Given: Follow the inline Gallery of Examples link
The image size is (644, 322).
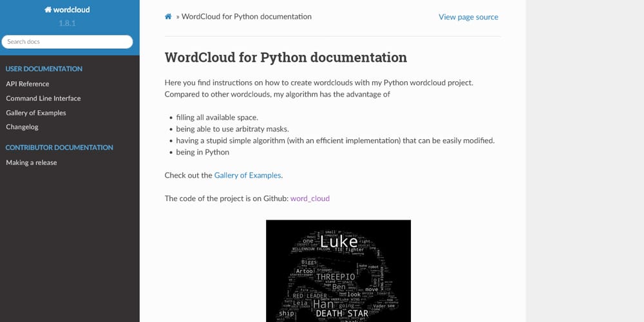Looking at the screenshot, I should click(x=247, y=175).
